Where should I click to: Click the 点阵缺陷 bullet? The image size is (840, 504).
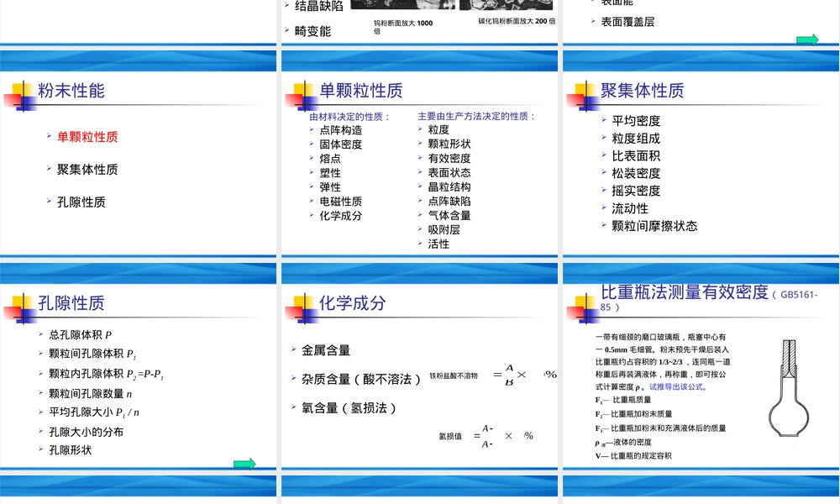click(449, 202)
